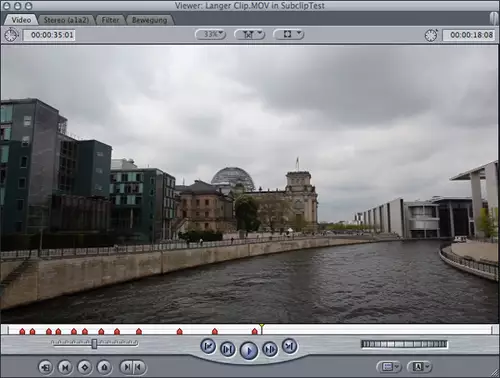
Task: Click the eleventh red marker in scrubber bar
Action: (x=215, y=331)
